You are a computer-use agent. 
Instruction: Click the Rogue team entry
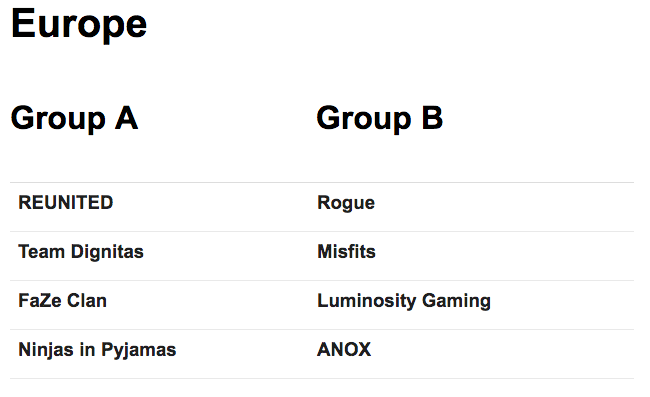coord(346,203)
